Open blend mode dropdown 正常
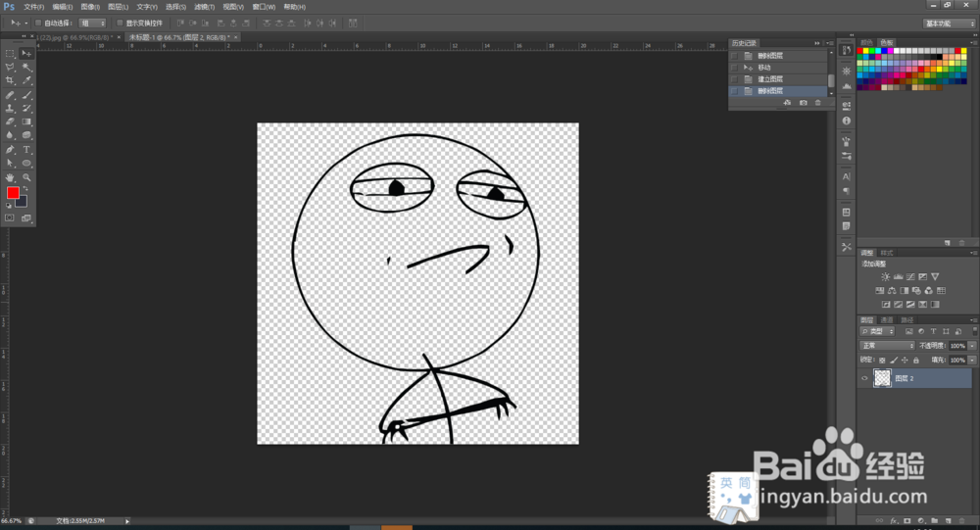This screenshot has width=980, height=530. [x=888, y=346]
